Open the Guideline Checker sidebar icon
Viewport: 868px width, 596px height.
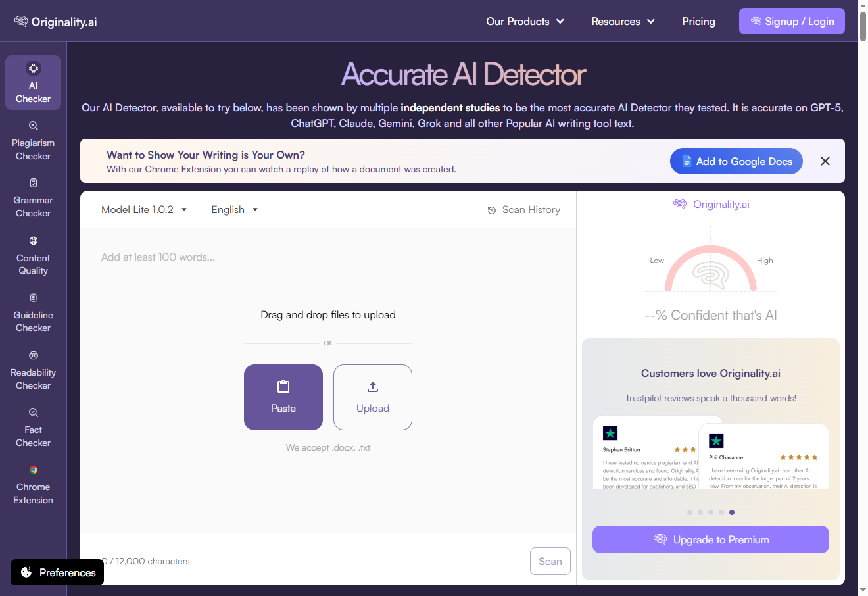(33, 298)
